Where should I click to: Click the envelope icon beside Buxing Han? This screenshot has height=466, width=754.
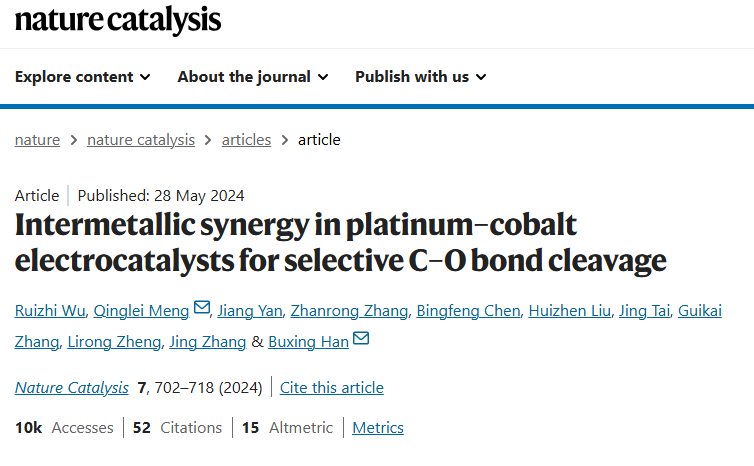pos(361,338)
